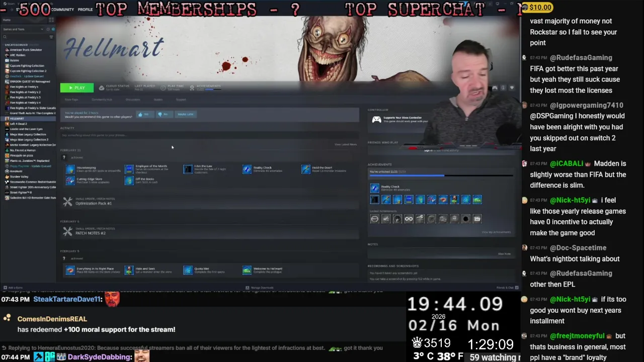Image resolution: width=644 pixels, height=362 pixels.
Task: Select Five Nights at Freddy's 4
Action: (25, 103)
